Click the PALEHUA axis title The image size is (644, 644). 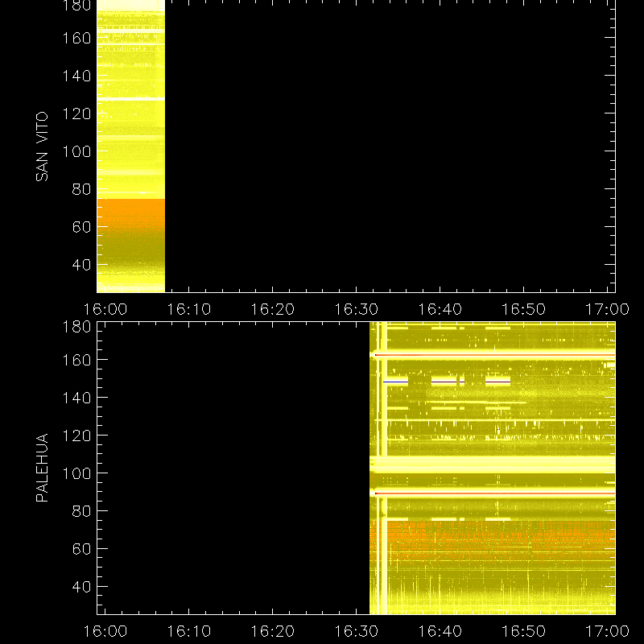pos(42,468)
